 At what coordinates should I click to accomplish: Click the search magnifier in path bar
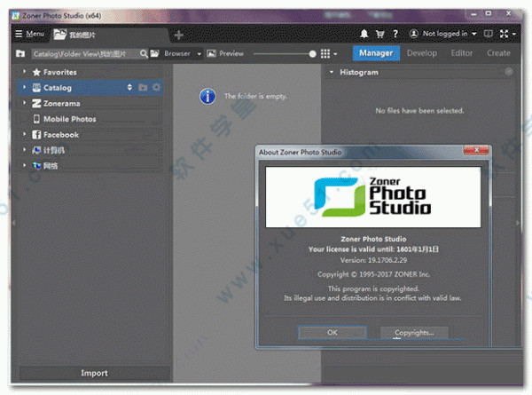pos(144,54)
